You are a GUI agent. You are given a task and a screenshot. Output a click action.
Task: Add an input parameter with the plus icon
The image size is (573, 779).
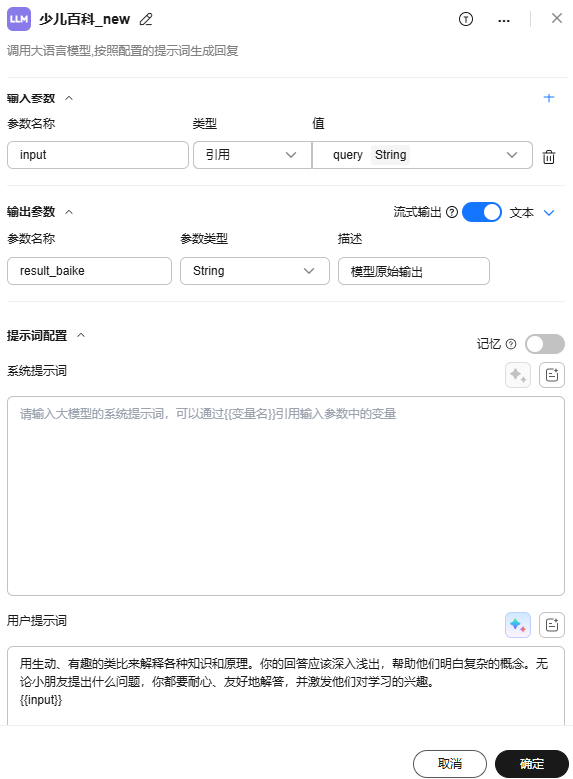(549, 97)
